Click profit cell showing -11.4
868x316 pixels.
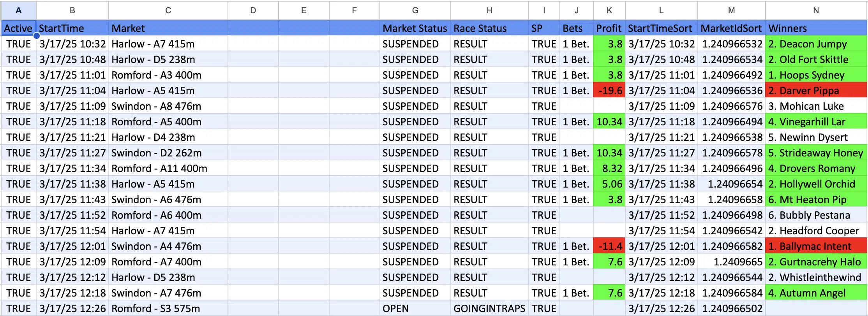coord(609,246)
